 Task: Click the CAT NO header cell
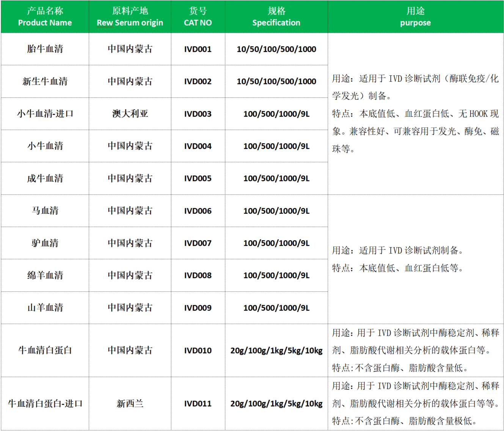(x=198, y=17)
